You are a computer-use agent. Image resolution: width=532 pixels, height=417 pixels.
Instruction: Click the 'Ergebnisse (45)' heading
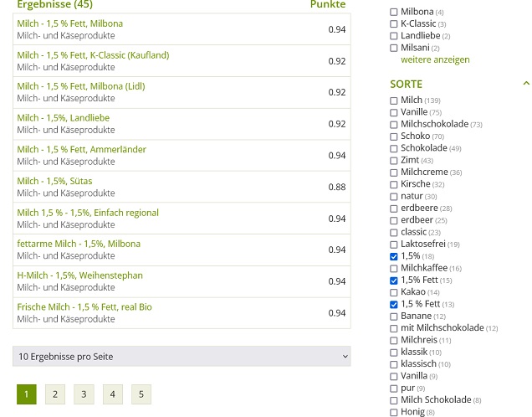pyautogui.click(x=54, y=4)
